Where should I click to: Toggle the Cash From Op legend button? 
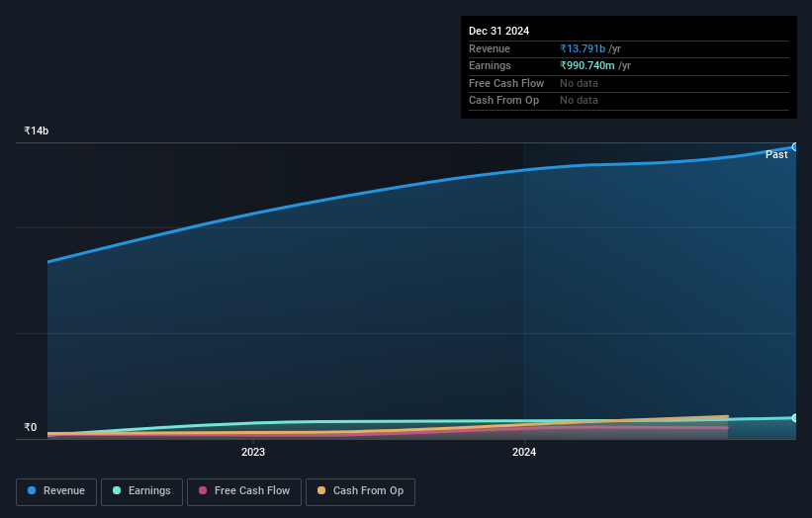pyautogui.click(x=360, y=491)
